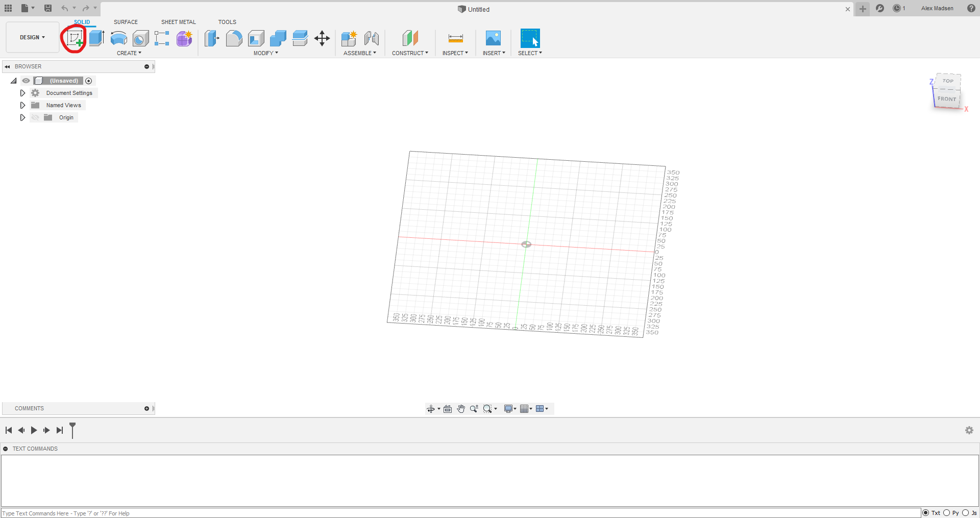Open the Design workspace dropdown
980x518 pixels.
pyautogui.click(x=32, y=37)
